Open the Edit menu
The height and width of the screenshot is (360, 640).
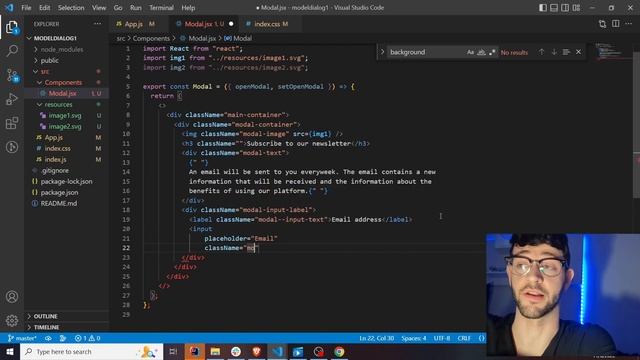(44, 8)
